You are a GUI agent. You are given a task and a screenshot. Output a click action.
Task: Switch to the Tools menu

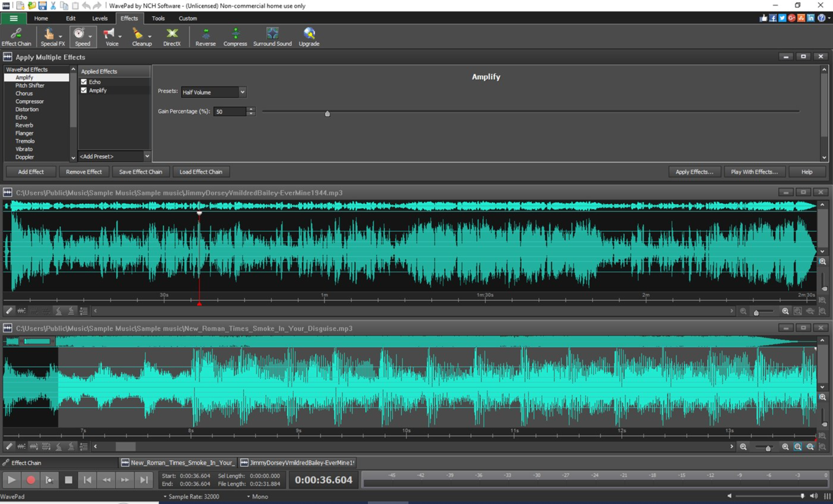pos(158,18)
